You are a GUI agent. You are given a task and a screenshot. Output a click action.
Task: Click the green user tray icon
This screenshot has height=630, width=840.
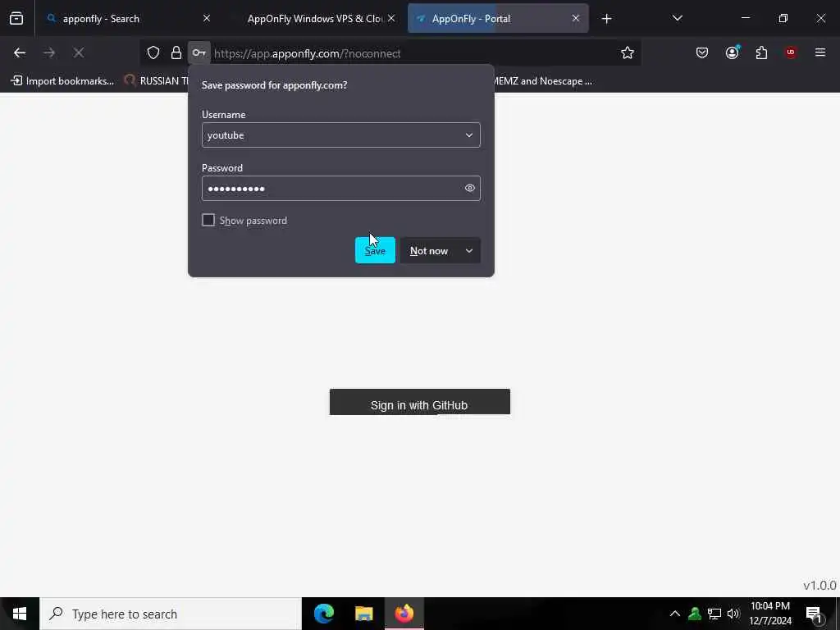point(695,614)
